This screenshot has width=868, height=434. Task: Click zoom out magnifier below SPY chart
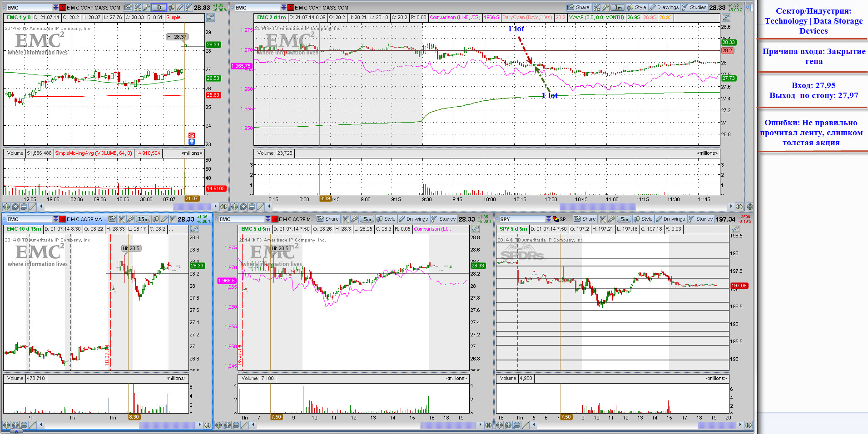pos(516,425)
